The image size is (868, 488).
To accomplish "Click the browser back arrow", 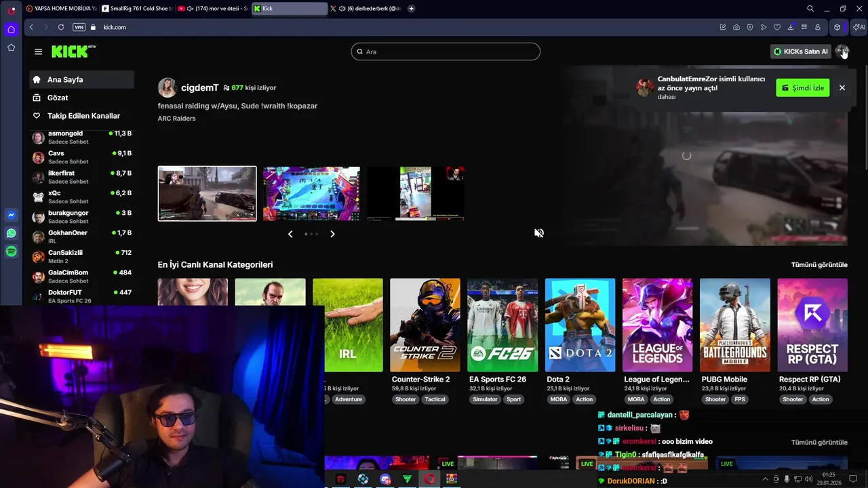I will (x=31, y=27).
